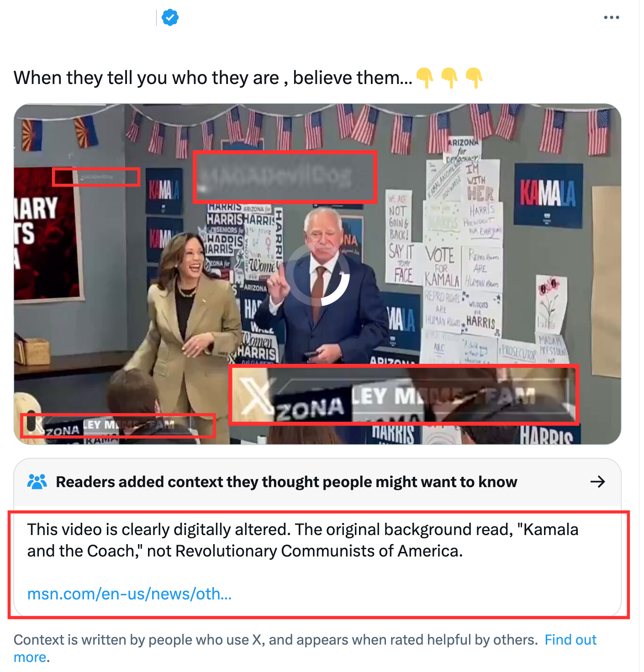The image size is (644, 672).
Task: Select the "Readers added context" heading
Action: 286,482
